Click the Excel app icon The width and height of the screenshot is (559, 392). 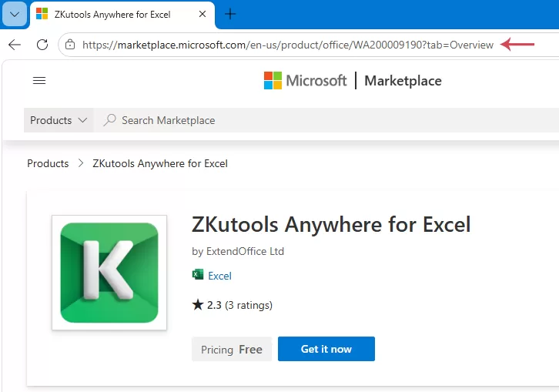198,275
